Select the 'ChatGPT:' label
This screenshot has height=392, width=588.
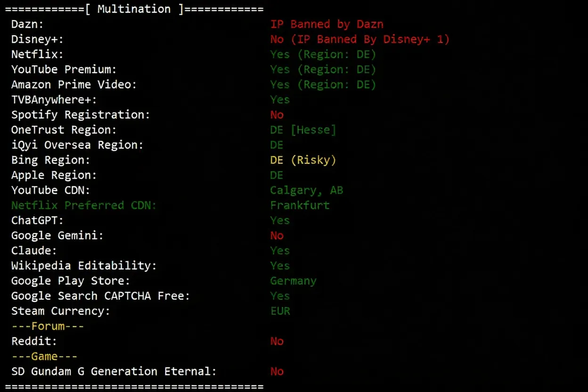click(x=37, y=220)
